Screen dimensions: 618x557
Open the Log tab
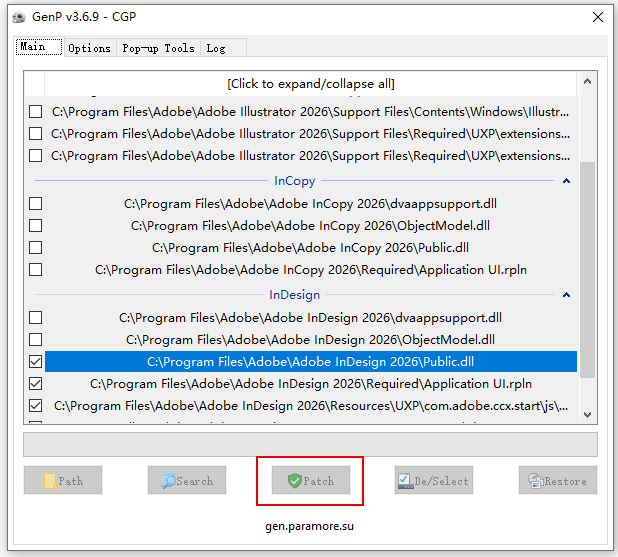pyautogui.click(x=216, y=48)
